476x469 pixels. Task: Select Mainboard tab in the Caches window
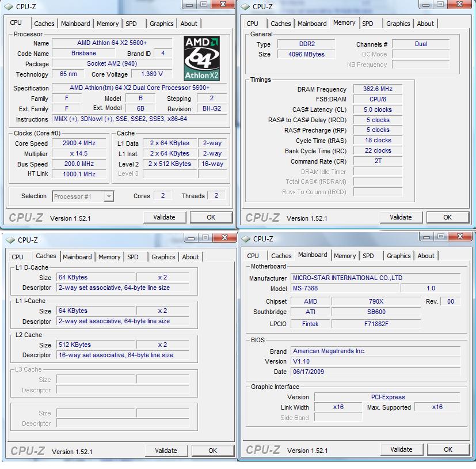77,257
